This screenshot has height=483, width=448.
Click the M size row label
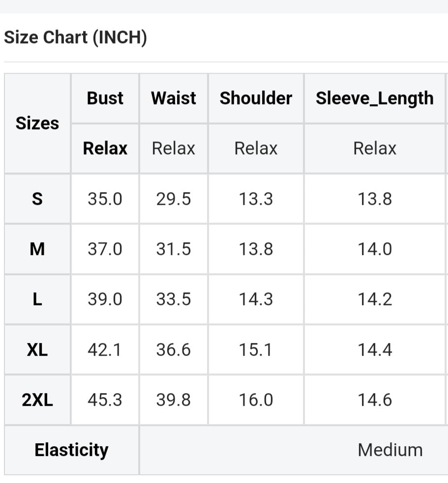tap(37, 249)
